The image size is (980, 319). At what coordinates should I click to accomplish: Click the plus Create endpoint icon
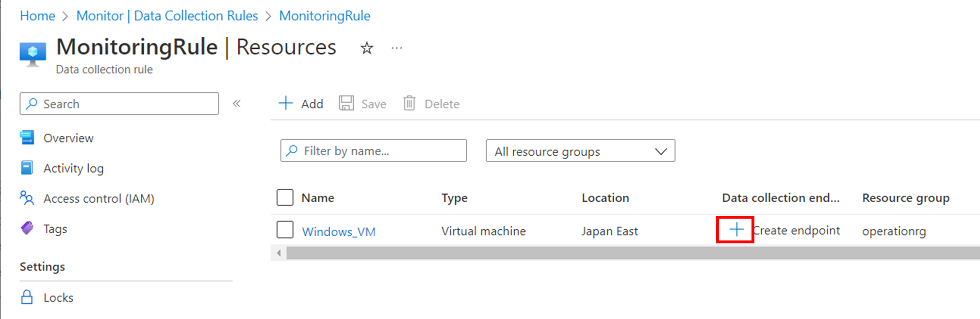pos(736,229)
